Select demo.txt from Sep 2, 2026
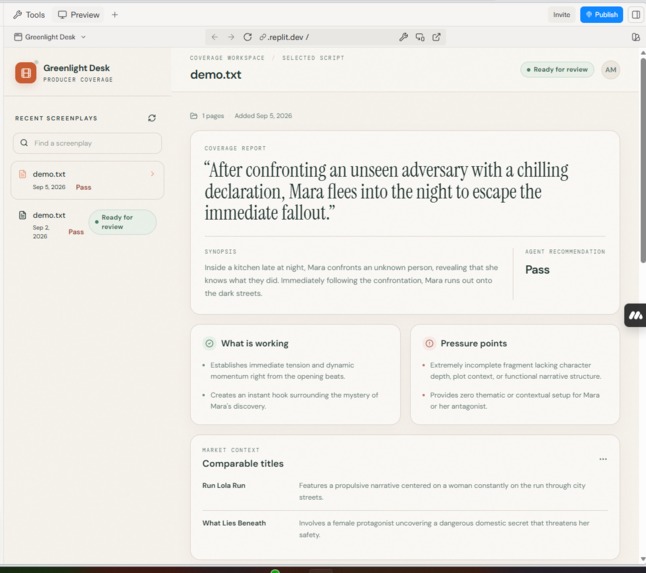Screen dimensions: 646x573 [x=87, y=225]
